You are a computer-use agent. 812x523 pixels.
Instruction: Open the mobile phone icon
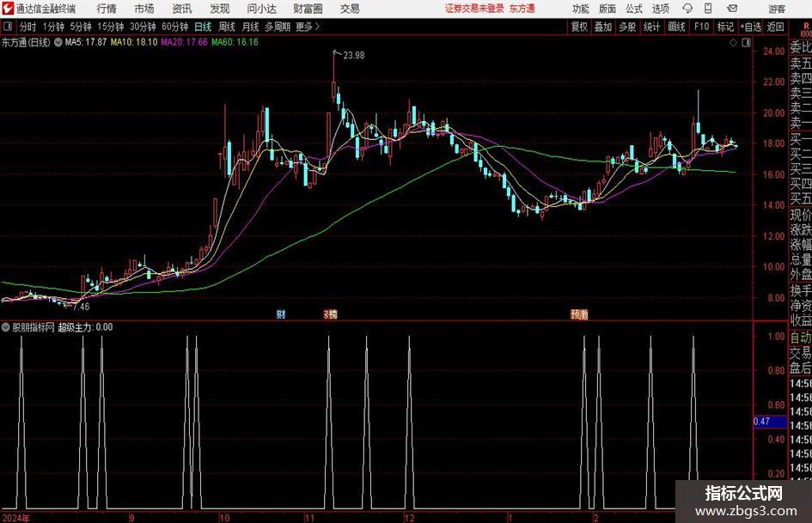[x=708, y=9]
